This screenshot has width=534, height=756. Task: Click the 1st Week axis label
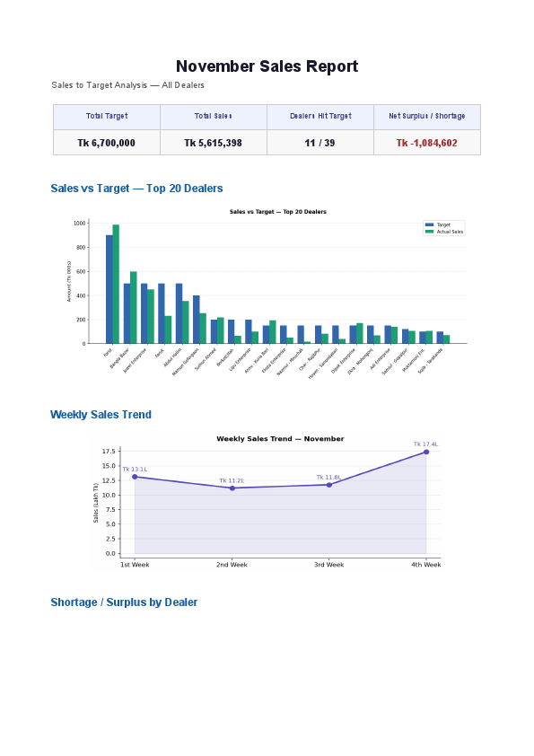135,565
